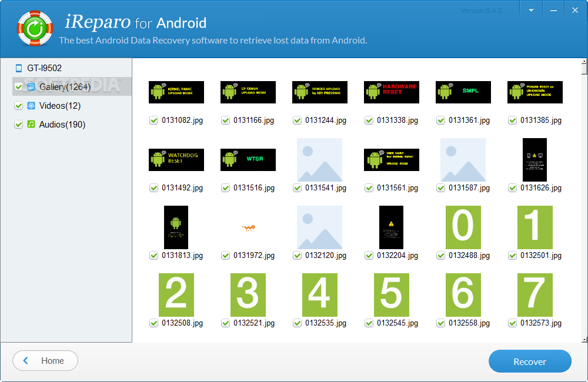The width and height of the screenshot is (588, 382).
Task: Uncheck the 0132573.jpg checkbox
Action: 513,323
